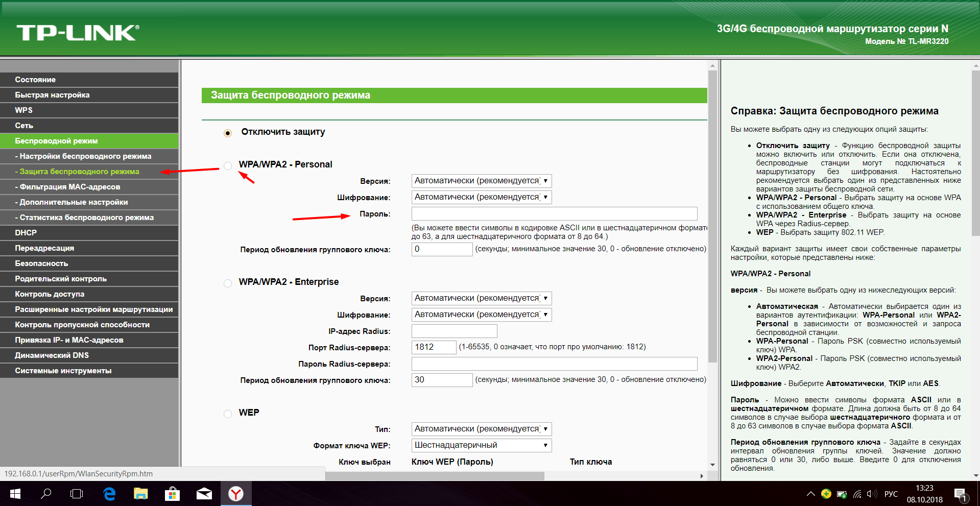Select the WEP security radio option

tap(228, 414)
